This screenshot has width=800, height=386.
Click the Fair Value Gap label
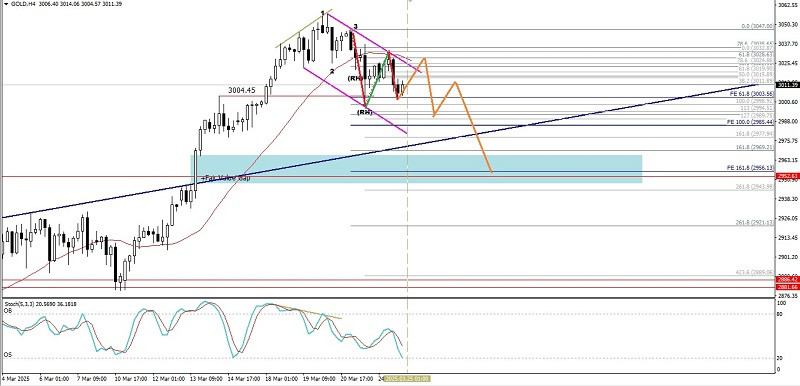coord(225,178)
